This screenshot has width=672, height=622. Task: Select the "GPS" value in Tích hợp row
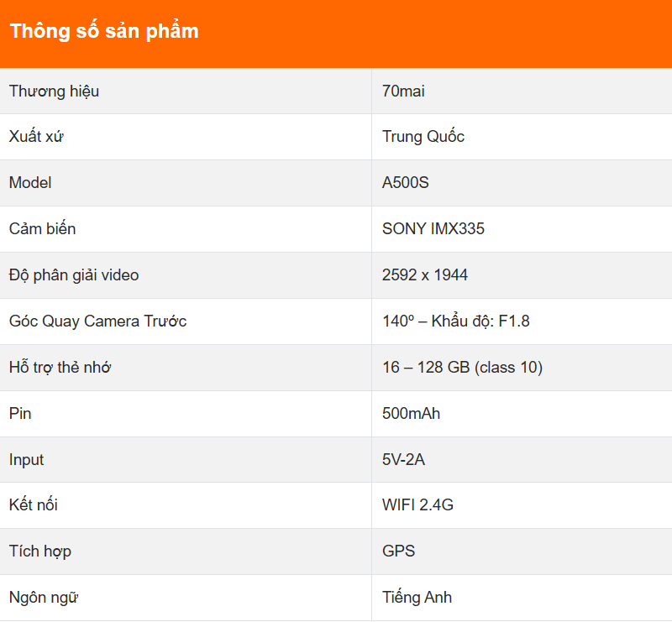(398, 551)
